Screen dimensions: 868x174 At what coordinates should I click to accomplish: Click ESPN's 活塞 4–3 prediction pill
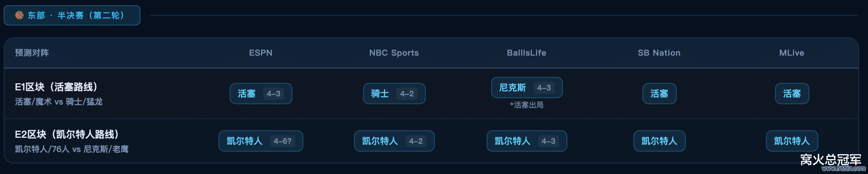click(261, 94)
